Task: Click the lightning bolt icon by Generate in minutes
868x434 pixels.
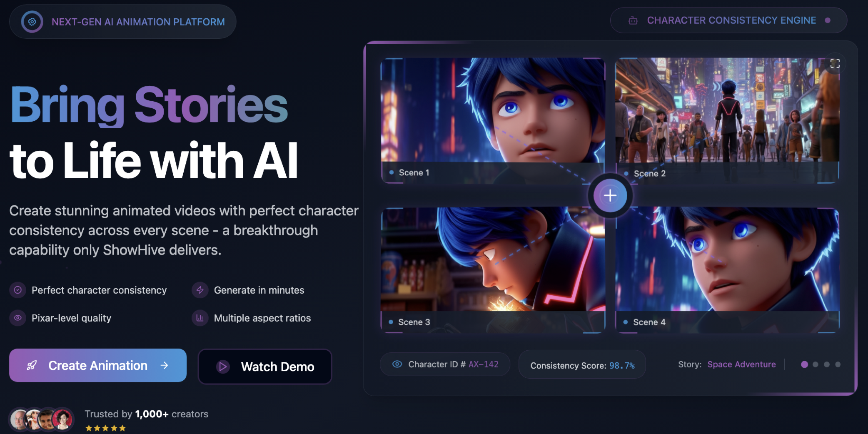Action: coord(200,290)
